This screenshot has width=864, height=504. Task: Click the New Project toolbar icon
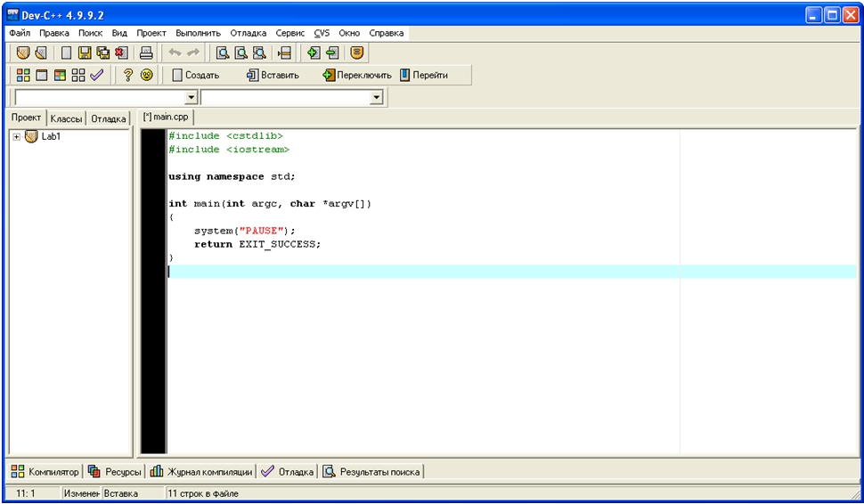(x=22, y=53)
